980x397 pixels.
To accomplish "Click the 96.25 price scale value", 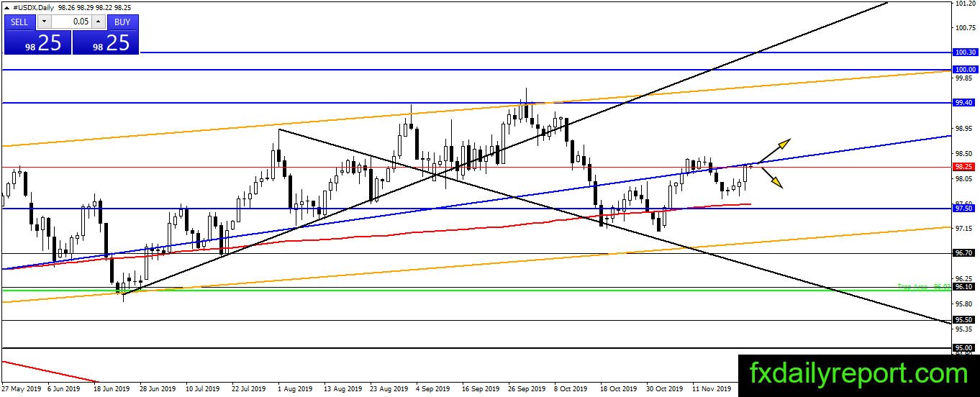I will click(x=963, y=278).
